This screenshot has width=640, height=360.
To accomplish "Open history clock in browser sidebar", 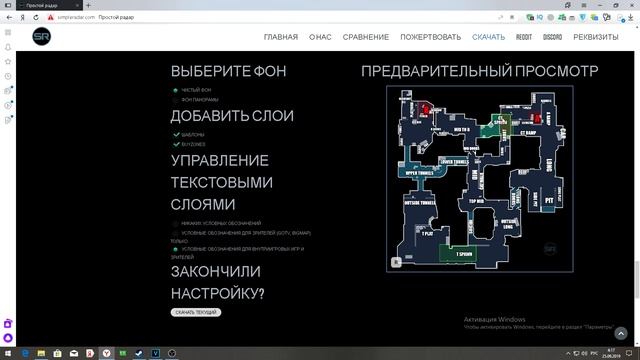I will point(8,76).
